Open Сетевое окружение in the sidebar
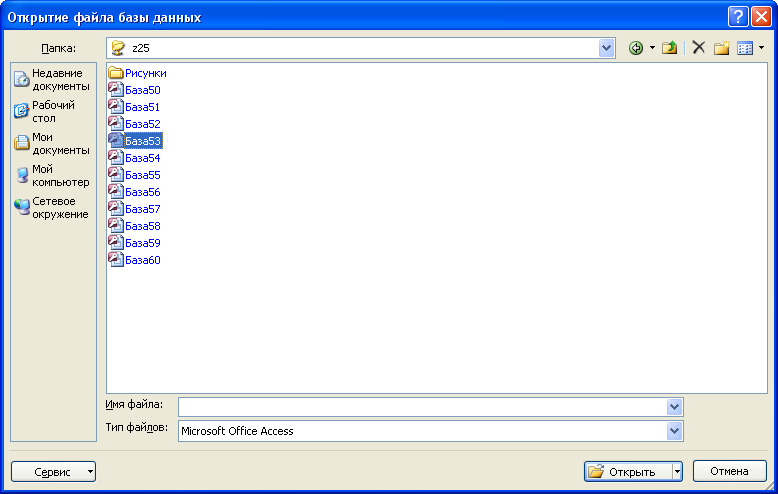 (x=52, y=207)
